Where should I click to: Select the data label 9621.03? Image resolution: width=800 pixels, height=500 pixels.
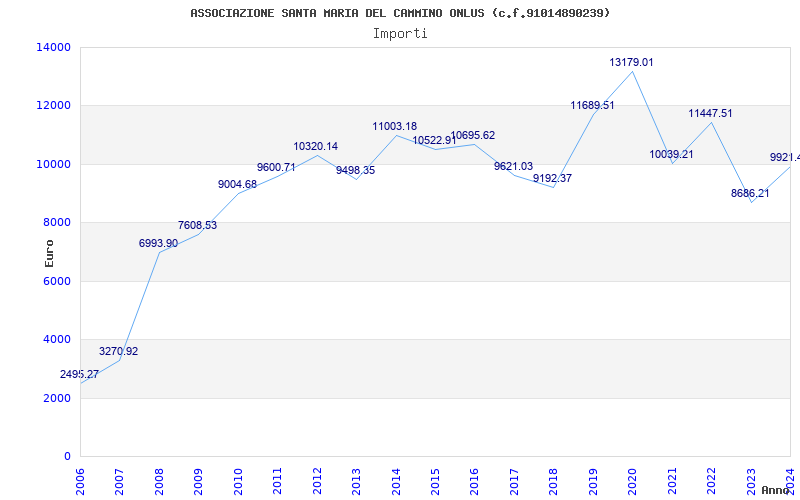point(513,166)
